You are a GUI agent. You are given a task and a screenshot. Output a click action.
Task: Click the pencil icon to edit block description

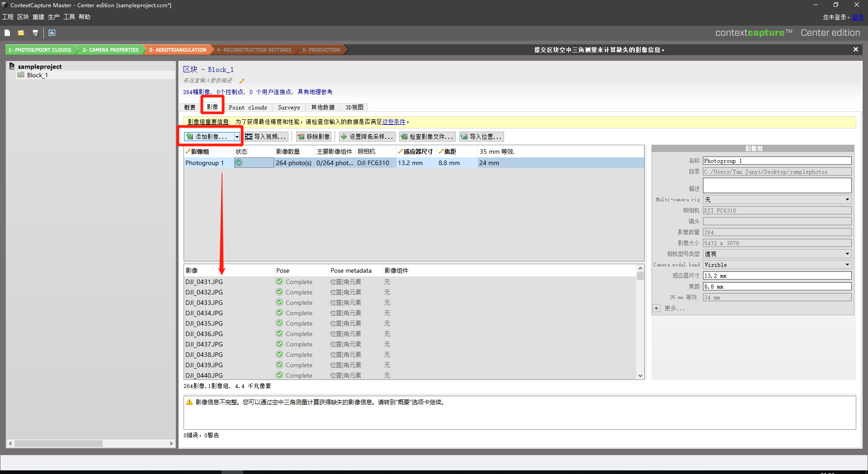coord(241,81)
